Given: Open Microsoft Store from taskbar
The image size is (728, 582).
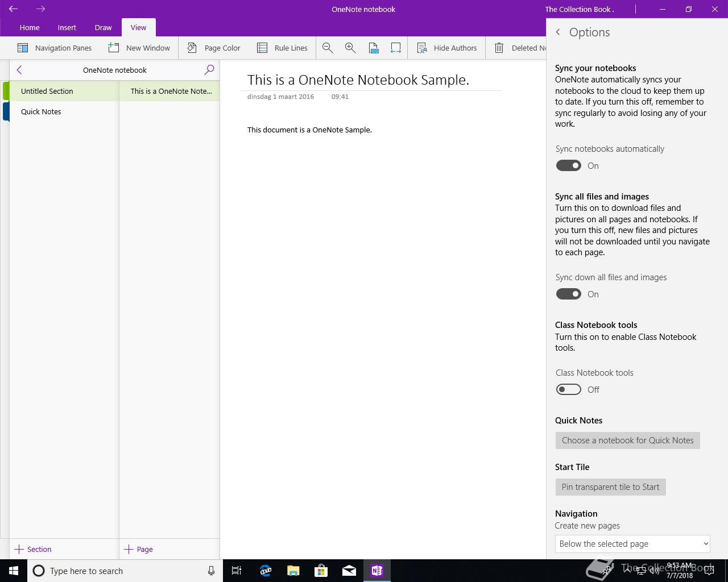Looking at the screenshot, I should pyautogui.click(x=321, y=571).
